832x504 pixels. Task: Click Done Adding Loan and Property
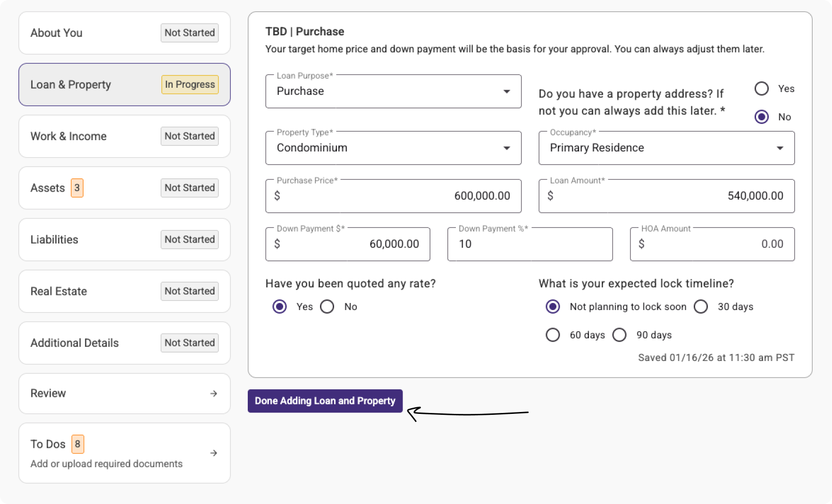[x=325, y=401]
